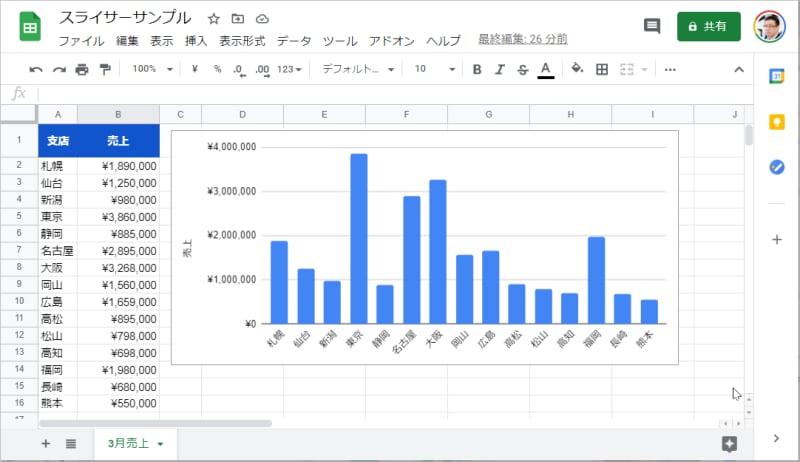Open the デフォルト font dropdown
This screenshot has width=800, height=462.
(x=358, y=69)
